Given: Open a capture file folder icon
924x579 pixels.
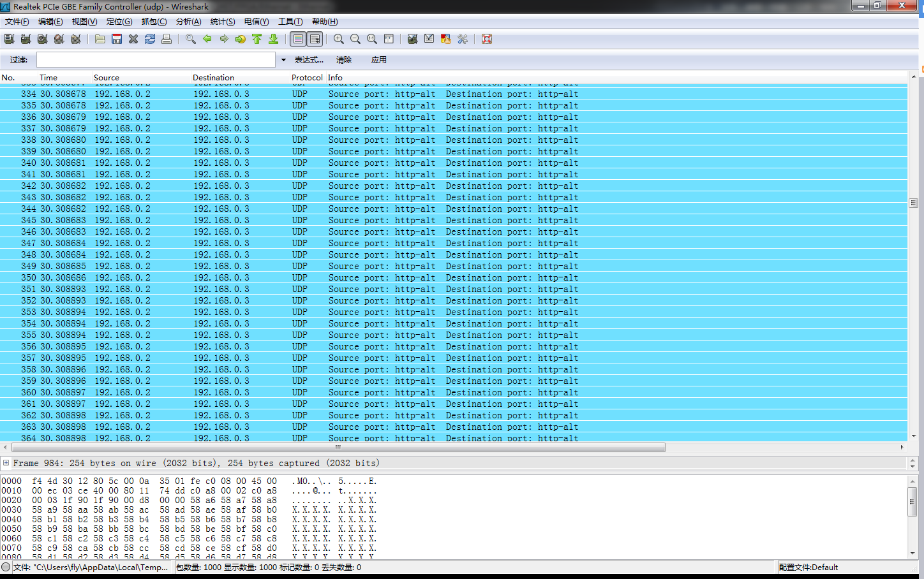Looking at the screenshot, I should pos(100,39).
